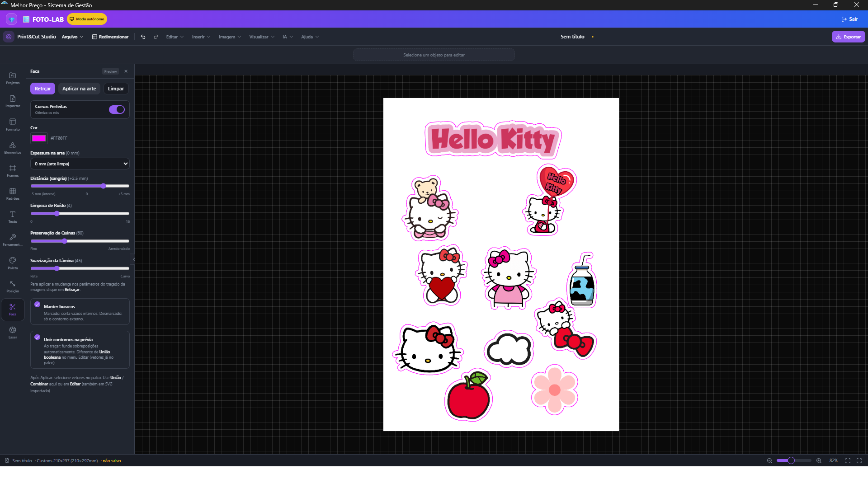The width and height of the screenshot is (868, 488).
Task: Open the Projetos sidebar panel
Action: (x=13, y=78)
